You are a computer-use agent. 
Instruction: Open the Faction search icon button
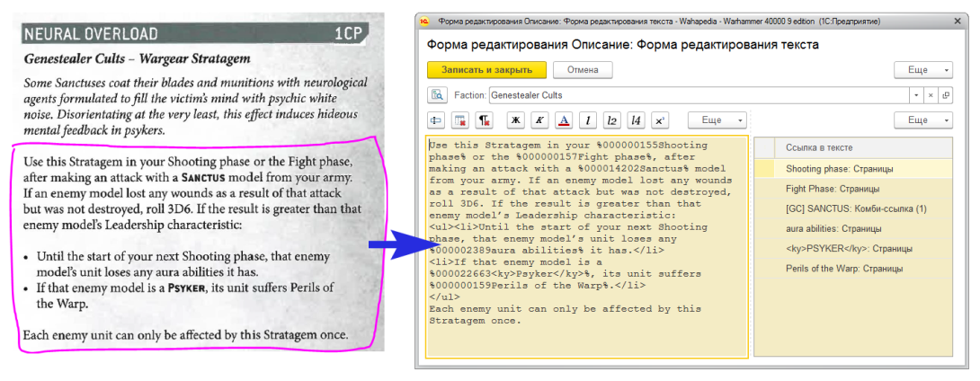click(x=436, y=95)
